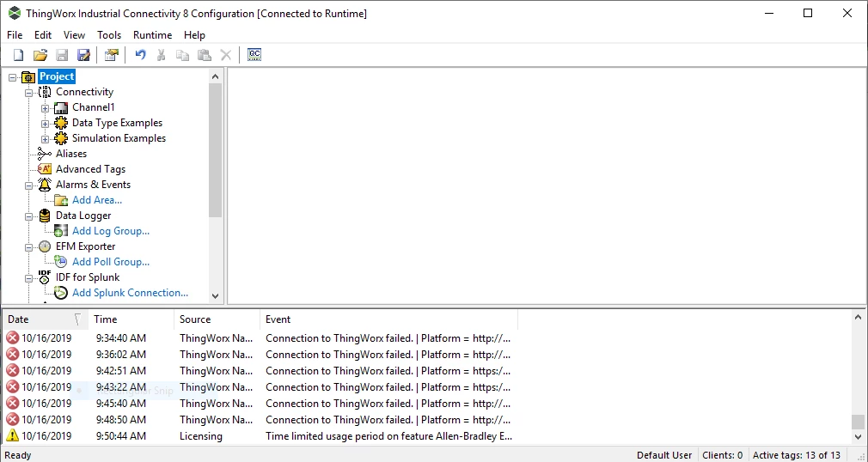This screenshot has width=868, height=462.
Task: Collapse the Connectivity node
Action: coord(28,93)
